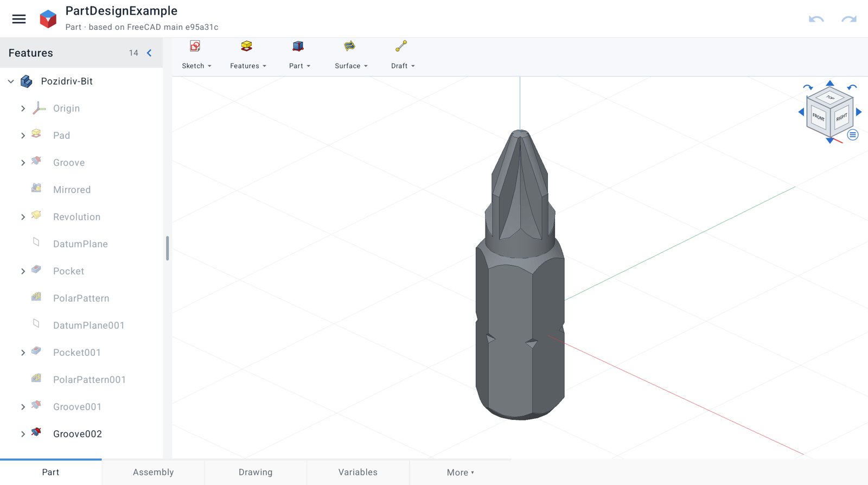Screen dimensions: 868x485
Task: Click the PolarPattern feature icon
Action: pos(36,296)
